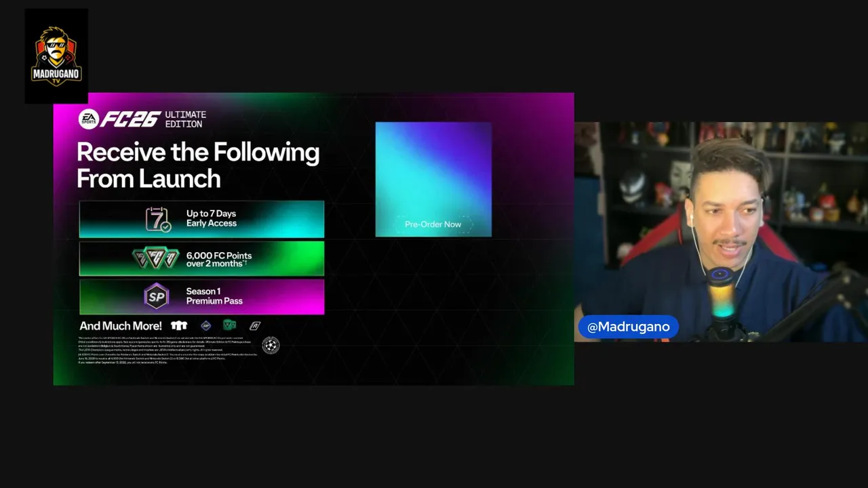868x488 pixels.
Task: Click the Pre-Order Now button
Action: (x=433, y=224)
